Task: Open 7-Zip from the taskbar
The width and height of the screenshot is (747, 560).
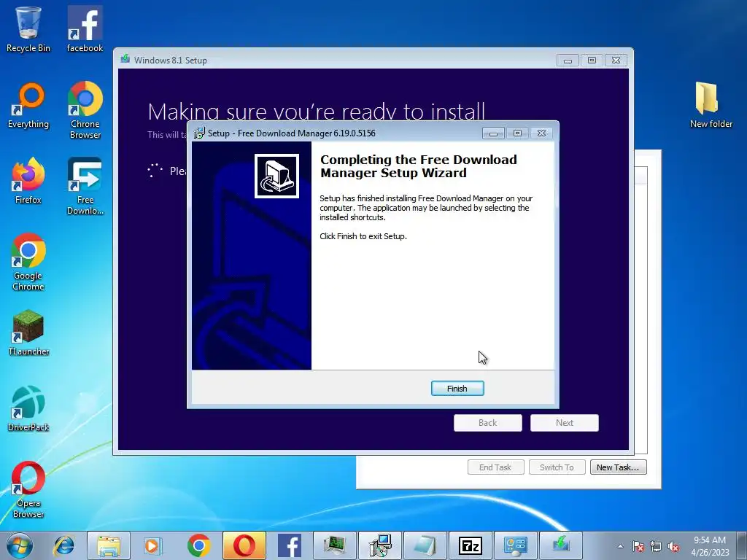Action: coord(471,545)
